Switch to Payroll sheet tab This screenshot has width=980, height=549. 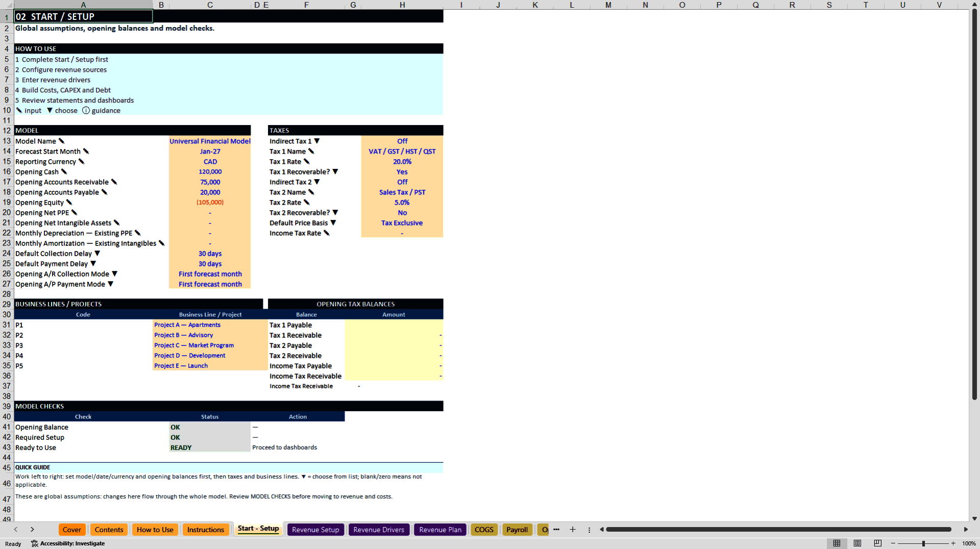[517, 530]
